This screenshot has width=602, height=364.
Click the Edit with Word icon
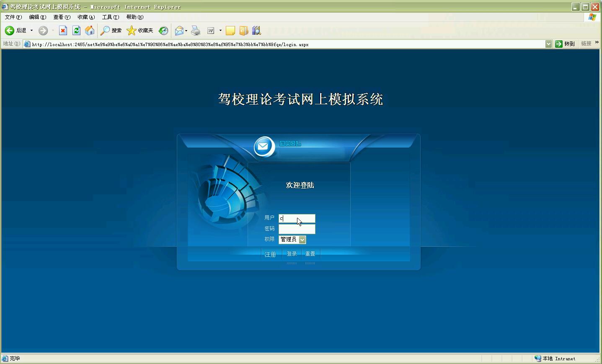click(211, 31)
